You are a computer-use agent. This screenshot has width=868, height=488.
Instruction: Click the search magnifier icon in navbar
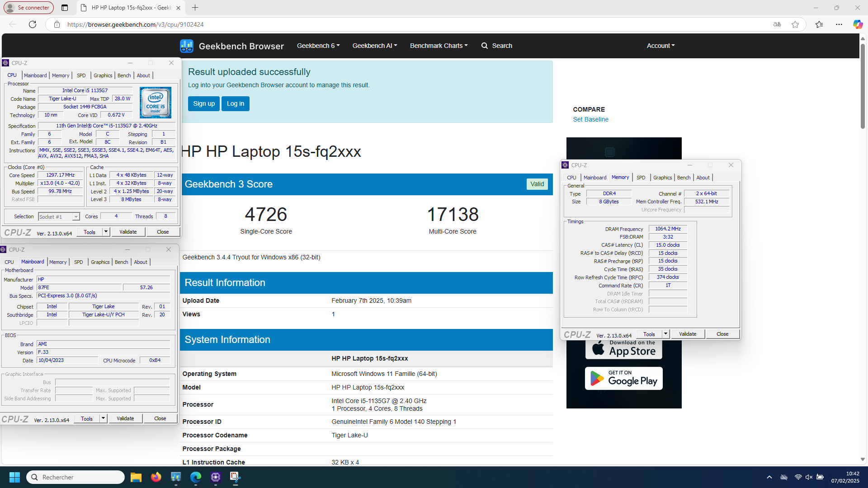point(485,46)
